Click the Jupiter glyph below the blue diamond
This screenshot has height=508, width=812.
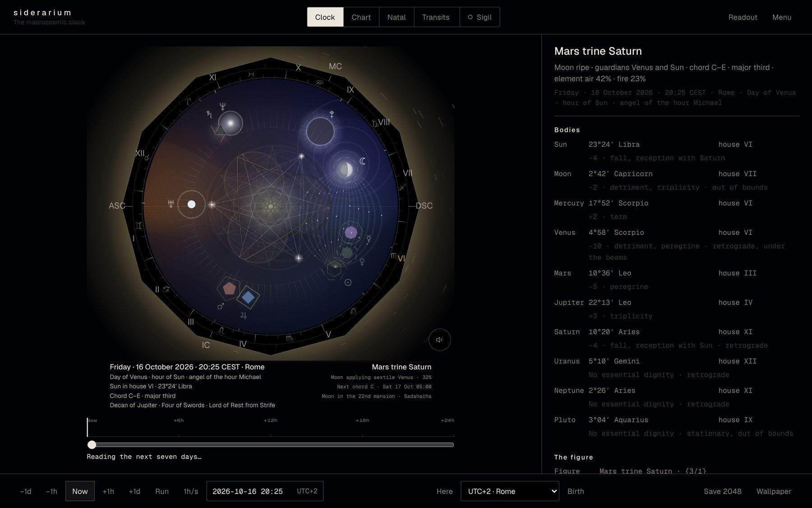coord(244,316)
